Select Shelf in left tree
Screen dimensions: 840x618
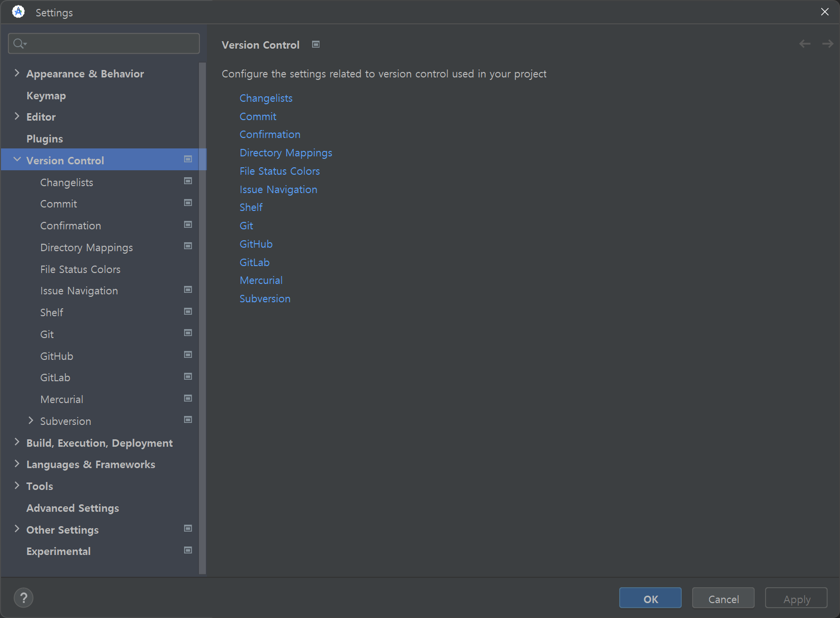52,312
